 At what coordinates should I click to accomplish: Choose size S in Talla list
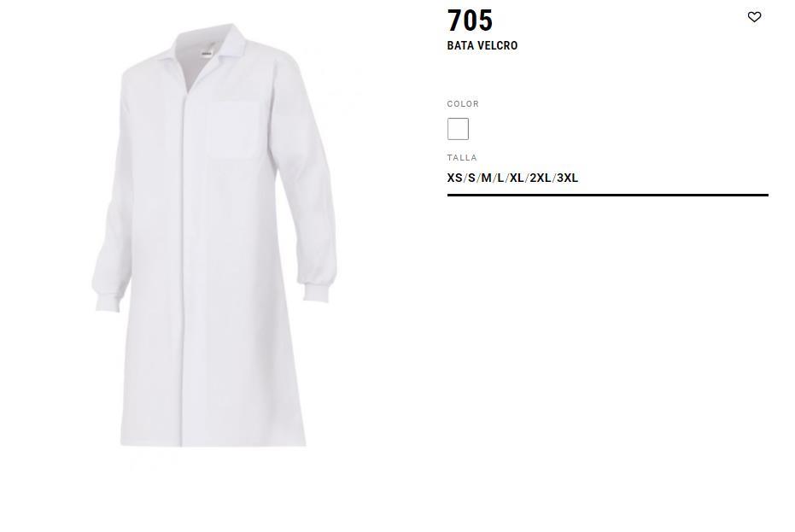click(471, 178)
